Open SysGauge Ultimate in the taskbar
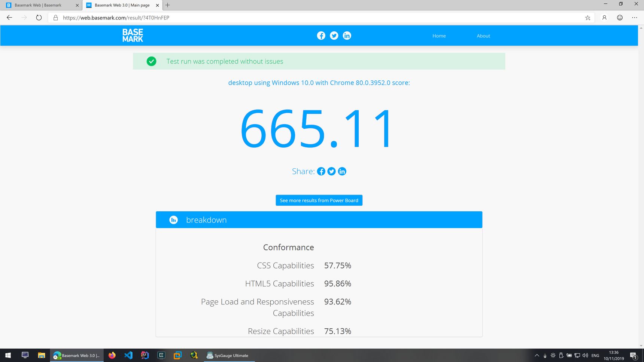The height and width of the screenshot is (362, 644). click(229, 355)
